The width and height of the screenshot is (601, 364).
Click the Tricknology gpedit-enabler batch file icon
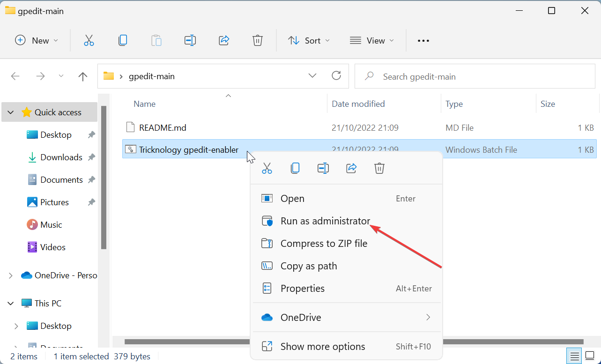click(131, 150)
